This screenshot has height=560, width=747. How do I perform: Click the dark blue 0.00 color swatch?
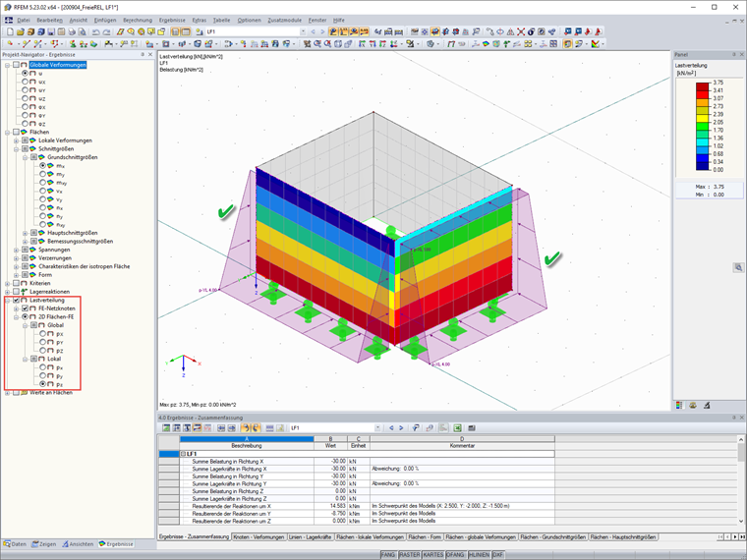click(703, 166)
